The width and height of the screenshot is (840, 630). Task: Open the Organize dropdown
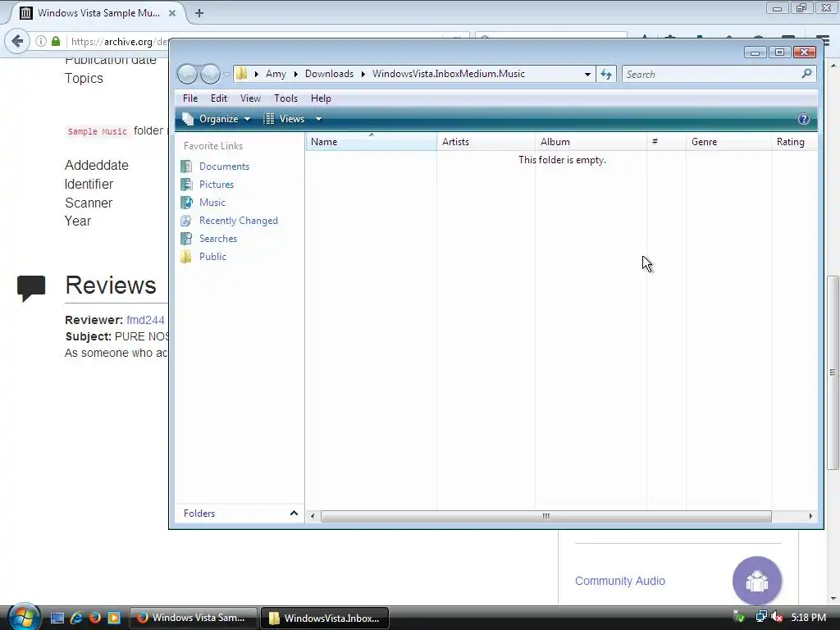coord(217,119)
